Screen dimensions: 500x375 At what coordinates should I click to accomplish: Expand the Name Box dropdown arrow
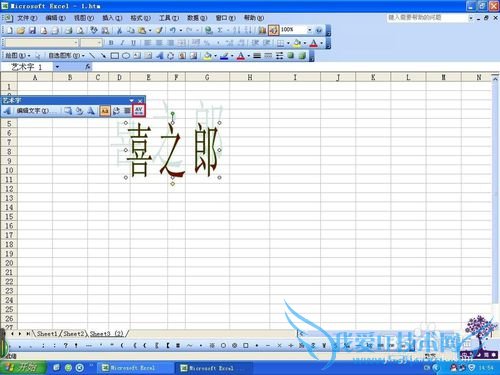point(57,67)
